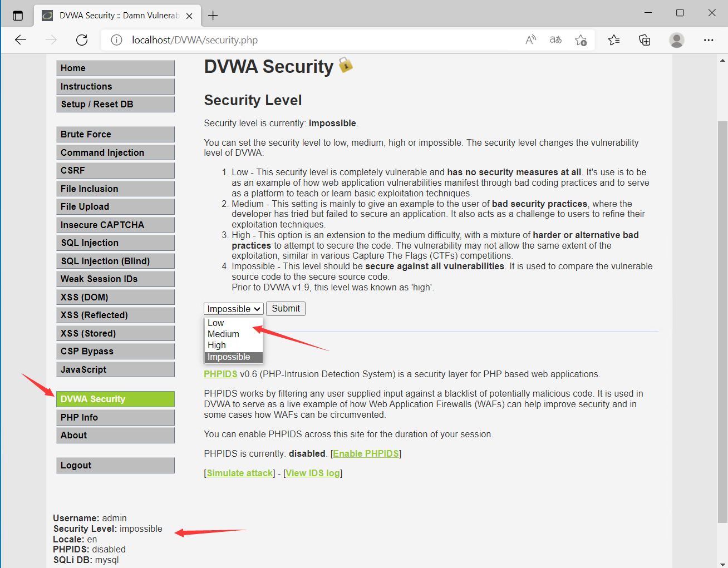Click the padlock icon beside the DVWA Security heading
Screen dimensions: 728x568
click(346, 65)
